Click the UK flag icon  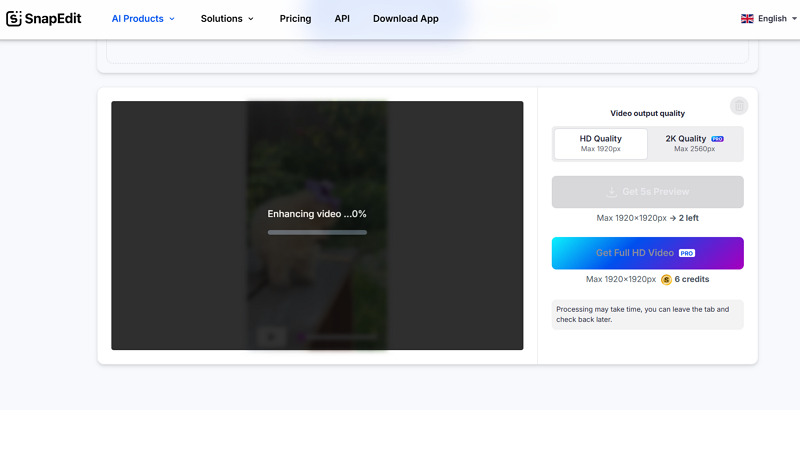point(747,19)
